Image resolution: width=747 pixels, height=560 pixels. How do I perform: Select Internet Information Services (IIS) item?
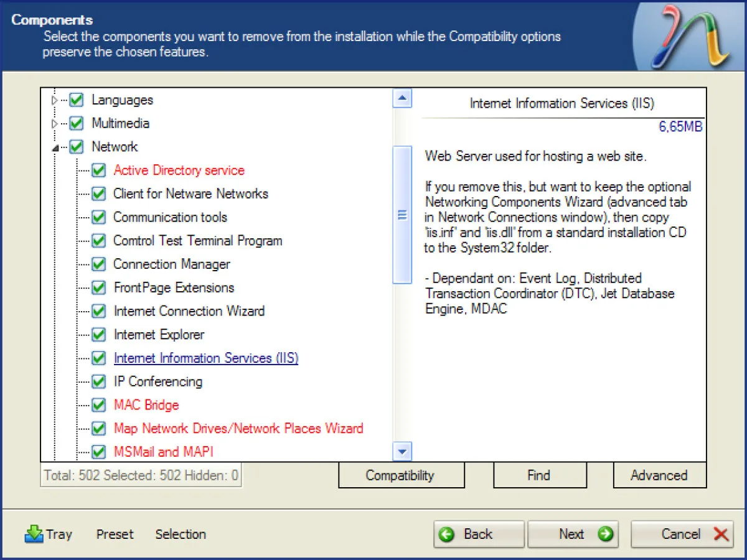tap(205, 358)
